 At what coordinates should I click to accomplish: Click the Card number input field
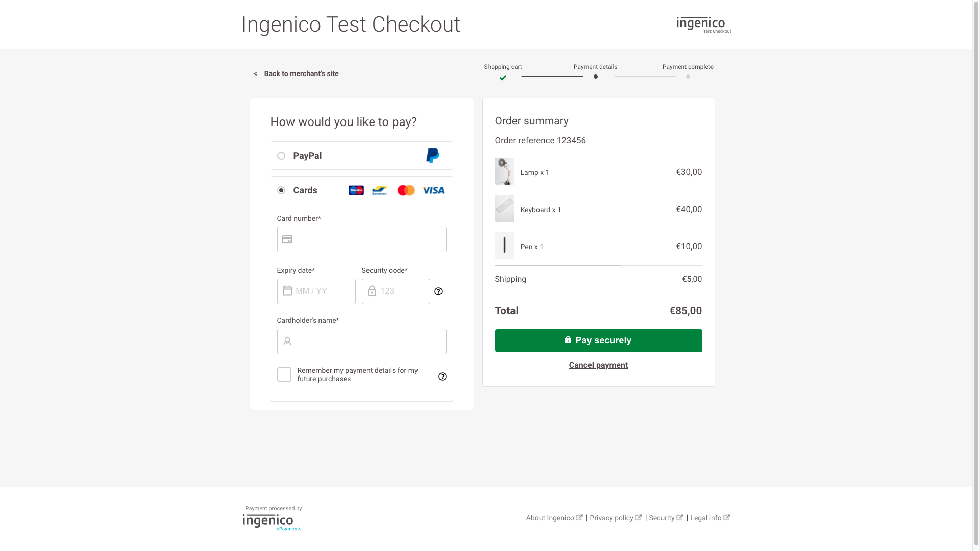click(361, 239)
